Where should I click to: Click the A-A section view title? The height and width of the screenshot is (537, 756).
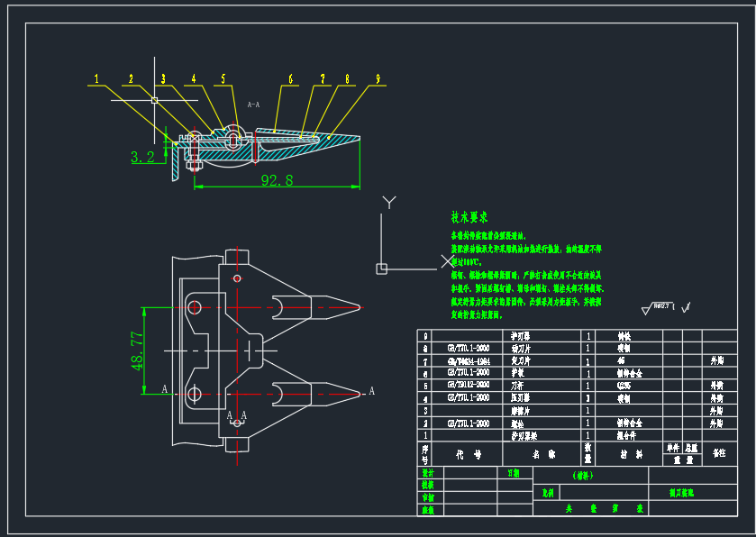click(x=253, y=105)
